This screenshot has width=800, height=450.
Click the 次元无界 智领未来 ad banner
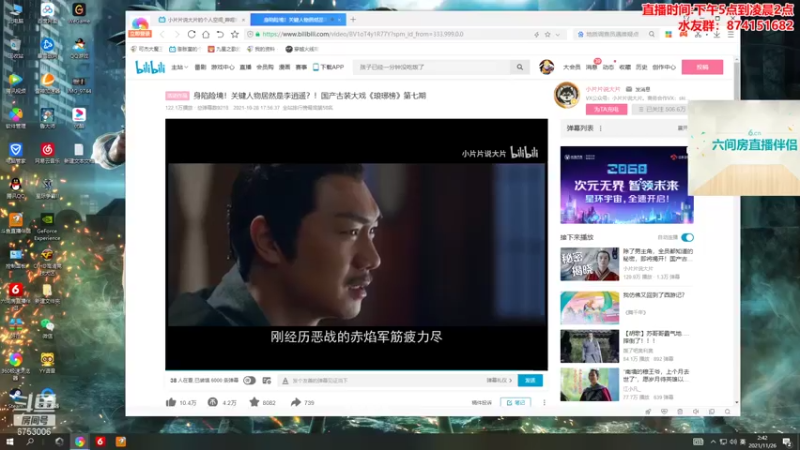[x=627, y=185]
